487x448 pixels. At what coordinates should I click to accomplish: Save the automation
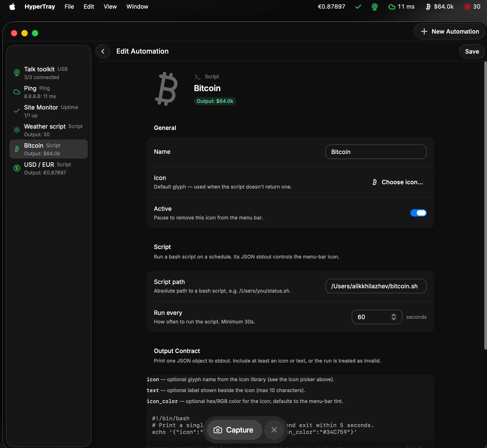click(472, 51)
